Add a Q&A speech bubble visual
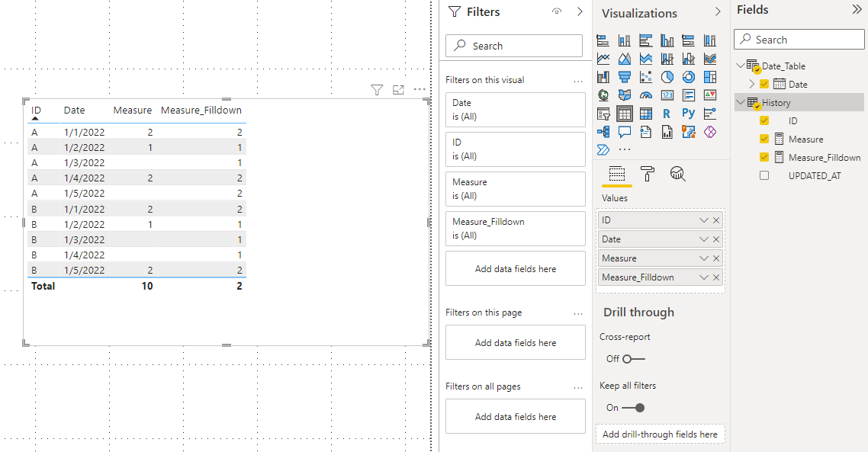 click(x=625, y=132)
